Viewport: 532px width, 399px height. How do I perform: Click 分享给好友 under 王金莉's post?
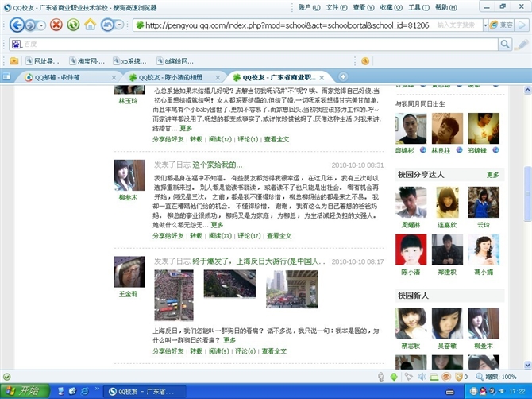point(168,351)
